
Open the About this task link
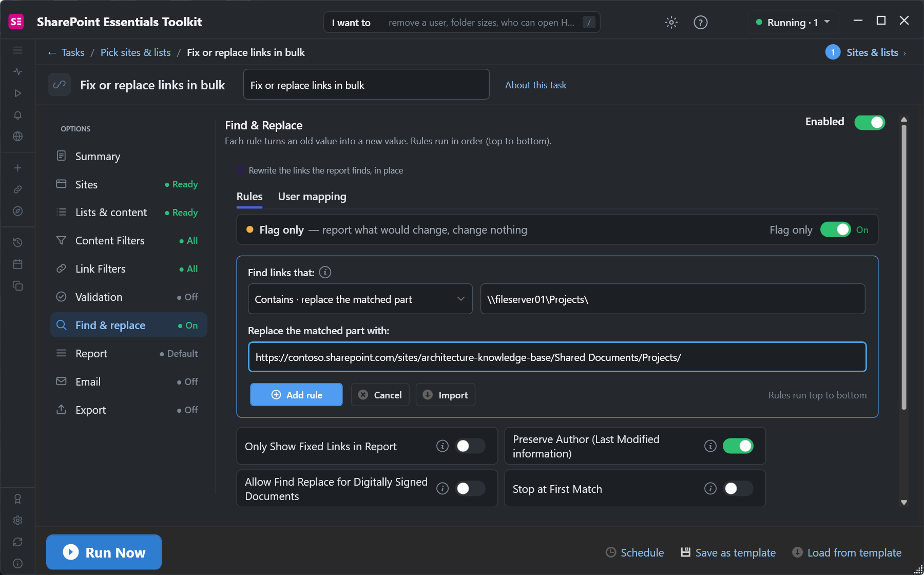point(535,85)
